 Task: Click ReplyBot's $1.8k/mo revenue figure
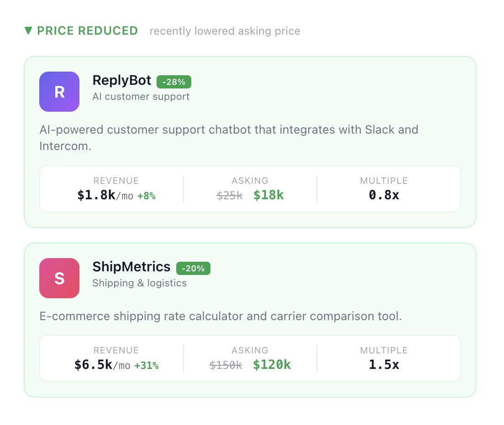pos(105,196)
